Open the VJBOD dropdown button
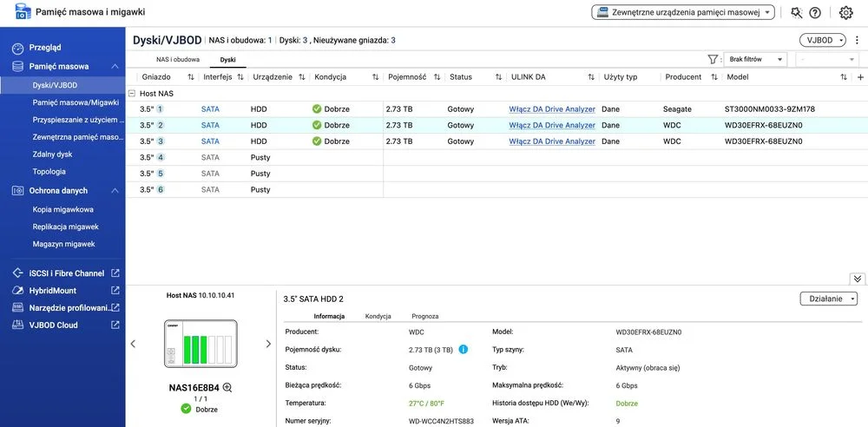Image resolution: width=868 pixels, height=427 pixels. click(823, 40)
